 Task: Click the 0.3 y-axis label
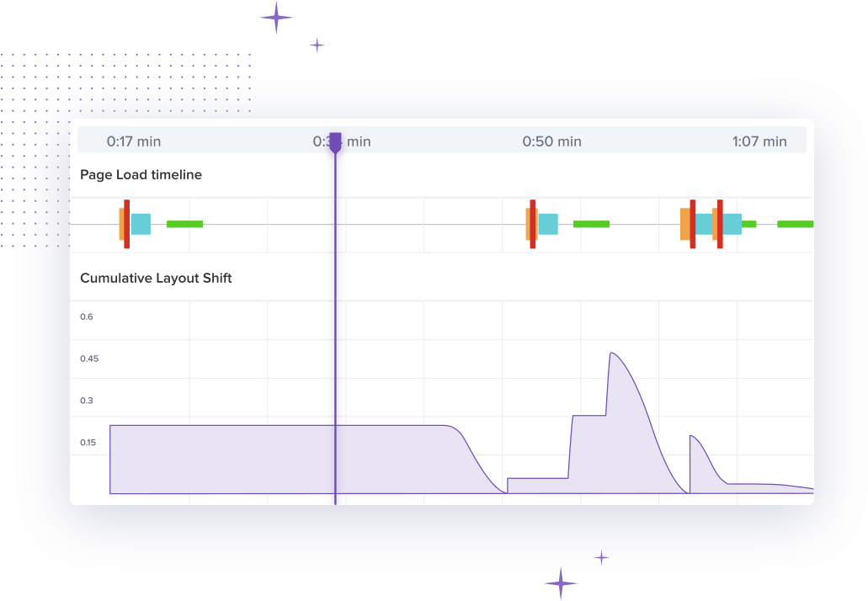[x=87, y=401]
